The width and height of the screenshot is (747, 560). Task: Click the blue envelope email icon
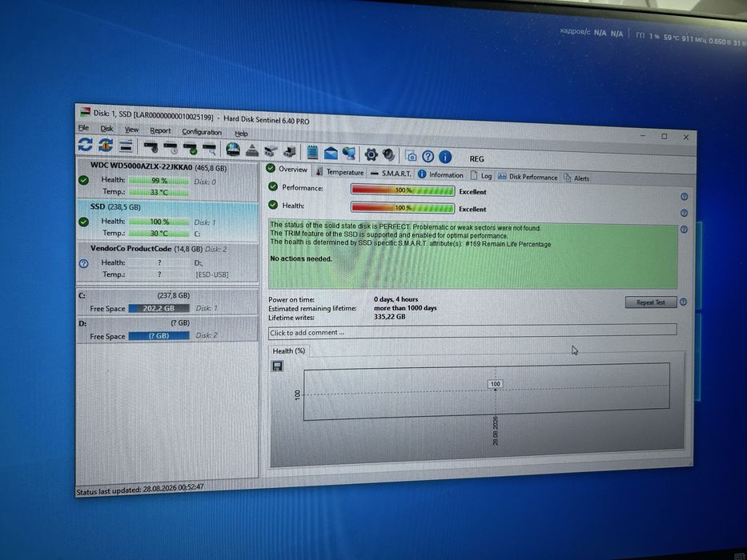click(331, 153)
